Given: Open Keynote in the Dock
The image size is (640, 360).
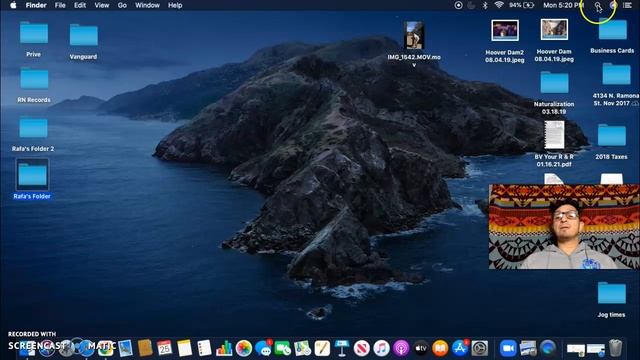Looking at the screenshot, I should pos(342,348).
